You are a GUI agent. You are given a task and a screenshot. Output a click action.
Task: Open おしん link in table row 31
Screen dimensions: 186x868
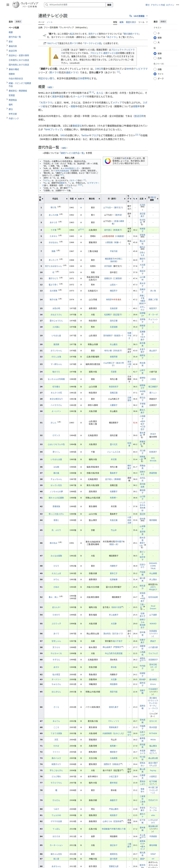[x=53, y=423]
